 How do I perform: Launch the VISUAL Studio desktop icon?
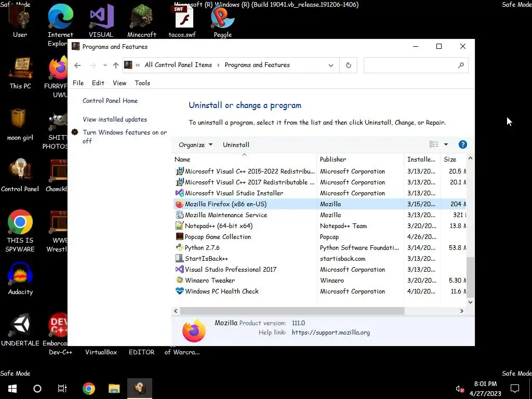(101, 20)
